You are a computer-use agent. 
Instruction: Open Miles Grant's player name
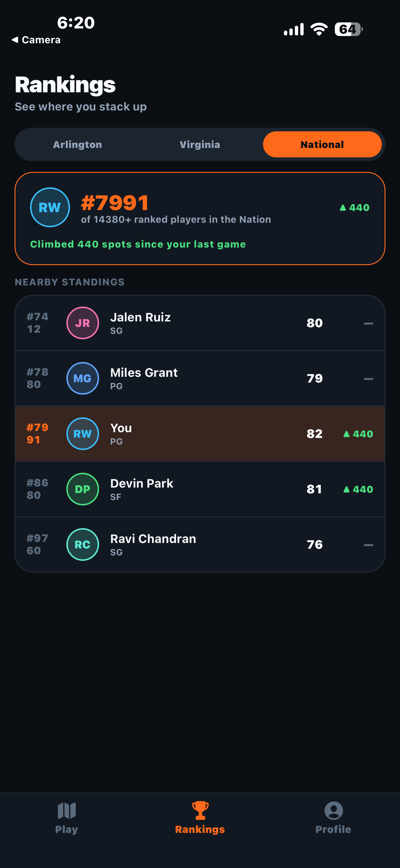click(144, 373)
